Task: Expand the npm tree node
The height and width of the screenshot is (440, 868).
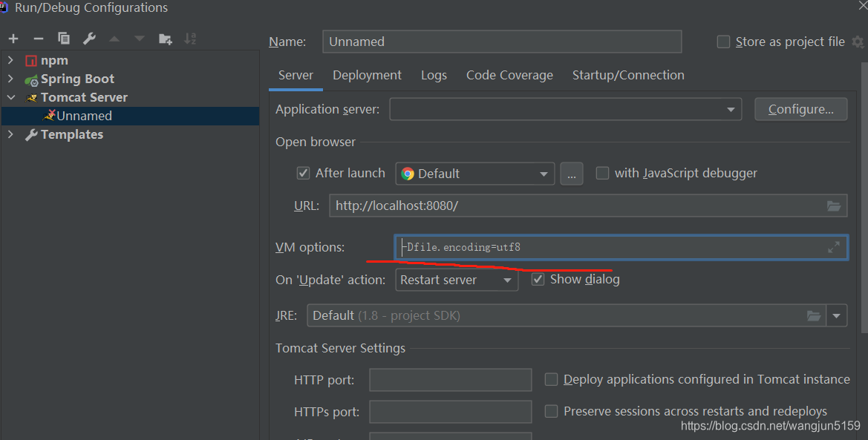Action: [x=10, y=60]
